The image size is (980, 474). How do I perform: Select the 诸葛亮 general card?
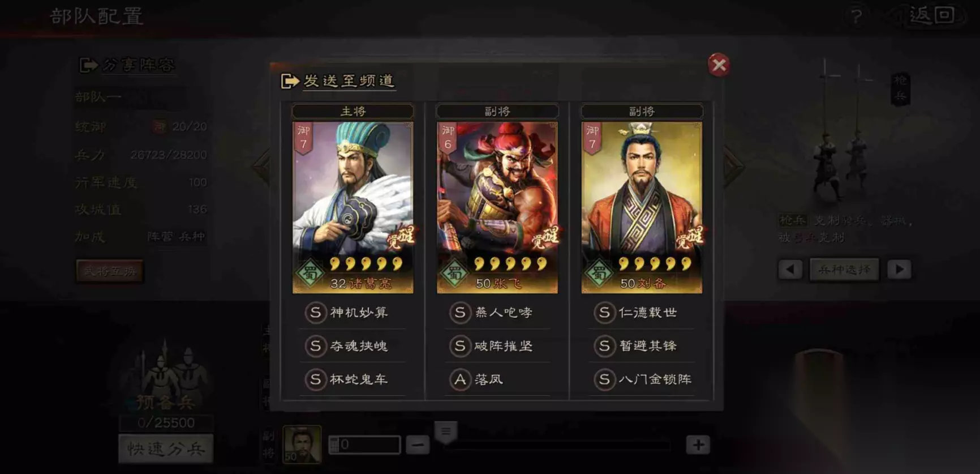pos(353,207)
